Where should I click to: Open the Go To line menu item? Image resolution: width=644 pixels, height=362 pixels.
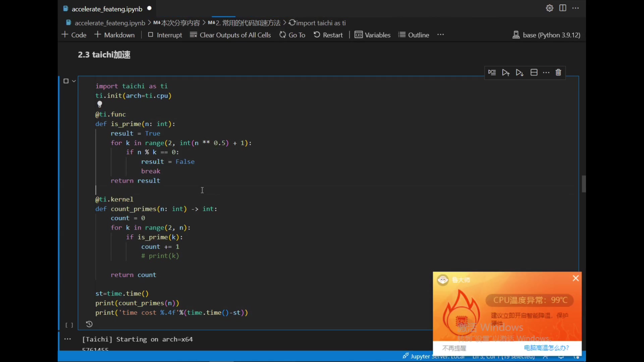tap(297, 35)
